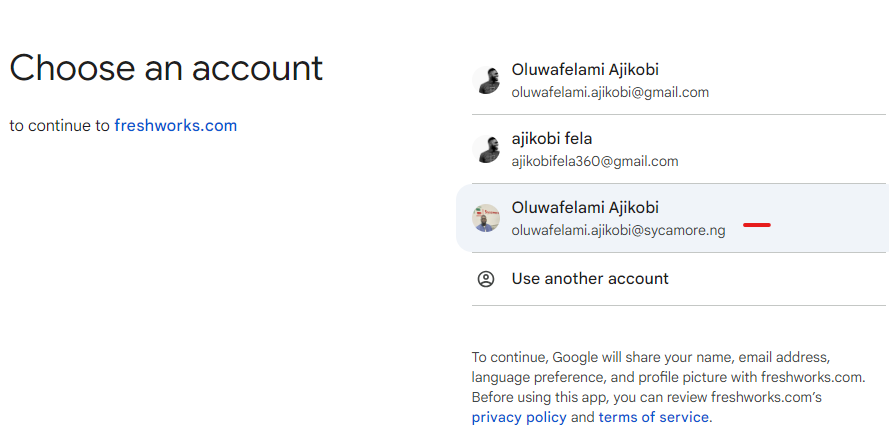This screenshot has width=889, height=445.
Task: Choose the oluwafelami.ajikobi@sycamore.ng email address
Action: pos(618,231)
